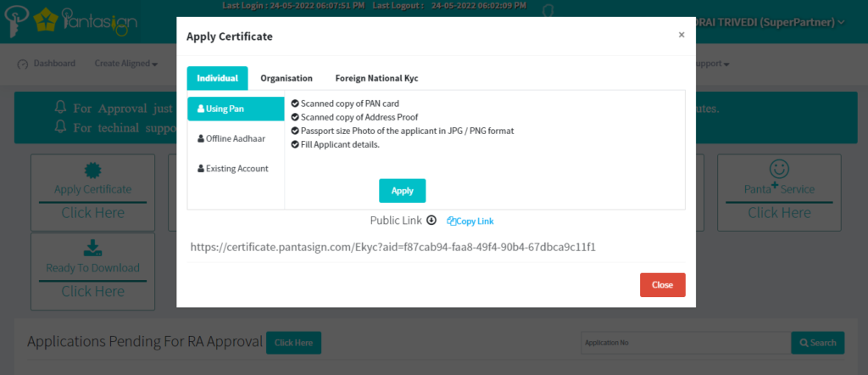
Task: Select the Foreign National Kyc tab
Action: point(377,78)
